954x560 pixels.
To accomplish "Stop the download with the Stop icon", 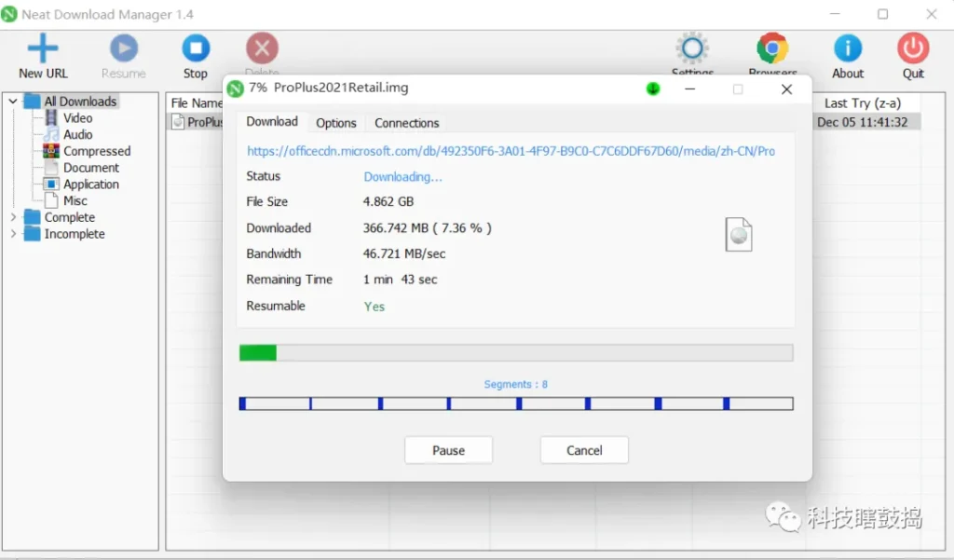I will coord(196,48).
